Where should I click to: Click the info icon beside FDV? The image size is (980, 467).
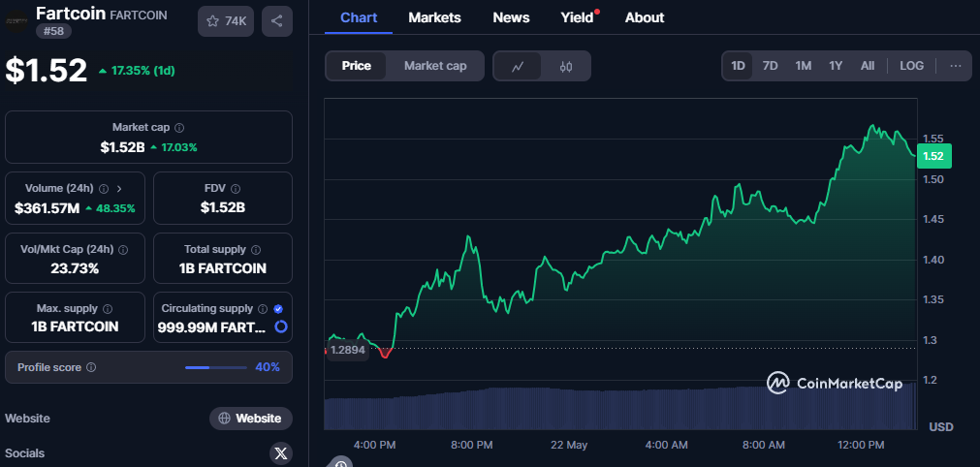(x=236, y=189)
